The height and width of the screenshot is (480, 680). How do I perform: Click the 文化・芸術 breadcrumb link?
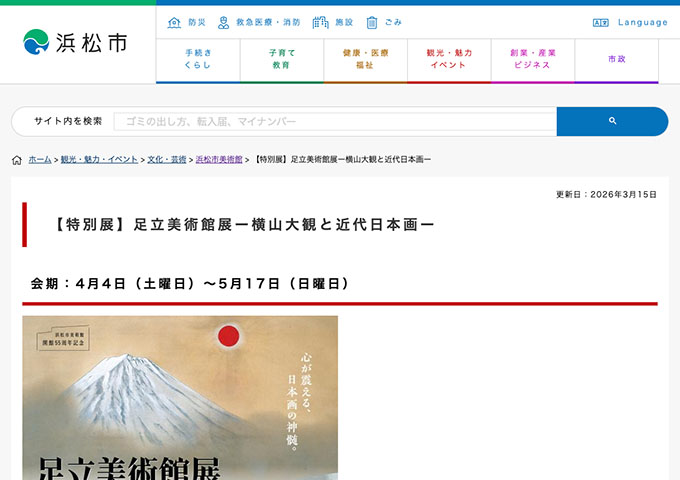[x=167, y=160]
